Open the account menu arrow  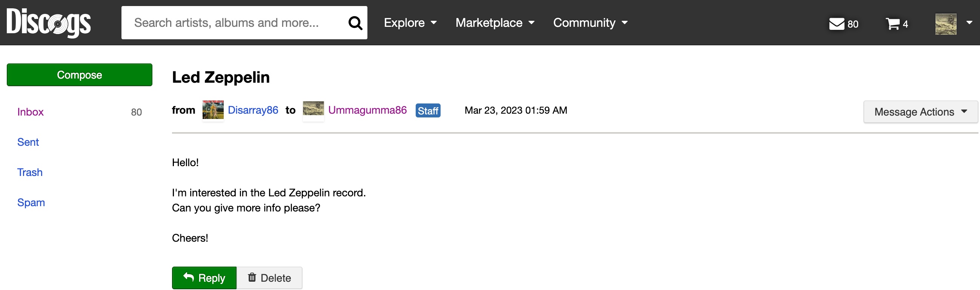969,23
